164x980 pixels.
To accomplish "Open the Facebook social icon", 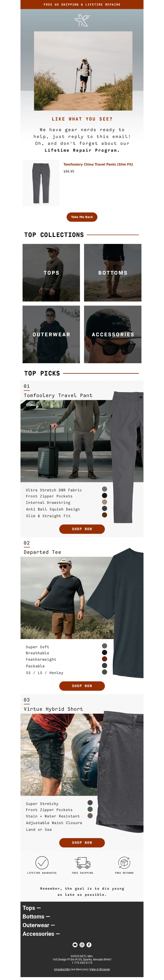I will pyautogui.click(x=89, y=945).
